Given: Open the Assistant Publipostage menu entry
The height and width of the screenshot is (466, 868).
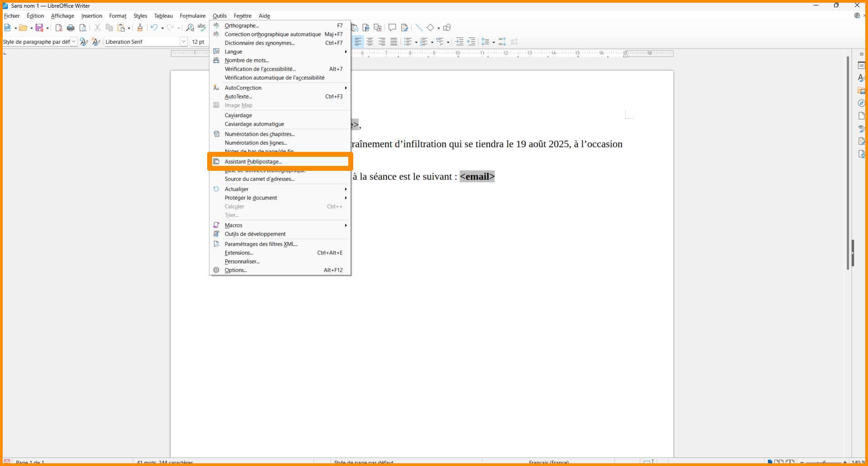Looking at the screenshot, I should click(x=253, y=161).
